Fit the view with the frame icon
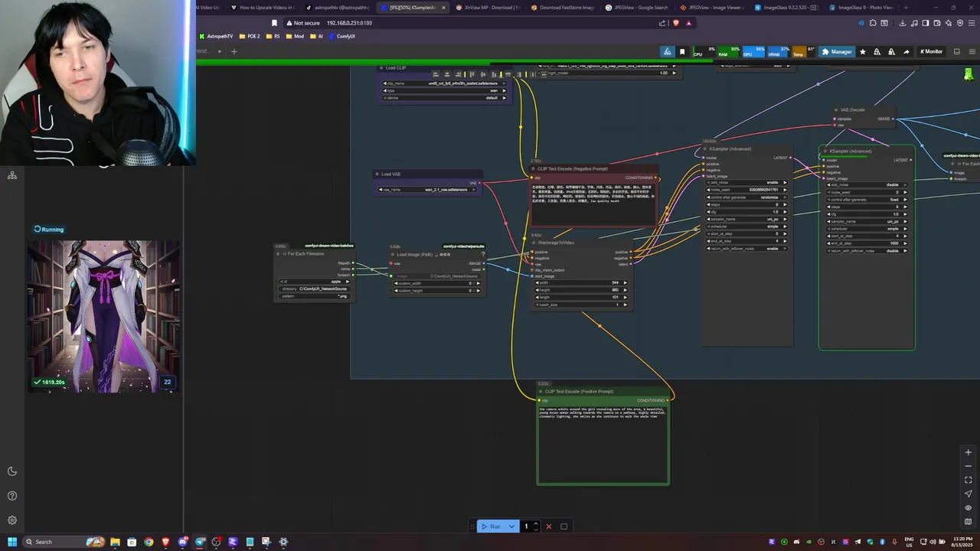This screenshot has height=551, width=980. point(968,480)
